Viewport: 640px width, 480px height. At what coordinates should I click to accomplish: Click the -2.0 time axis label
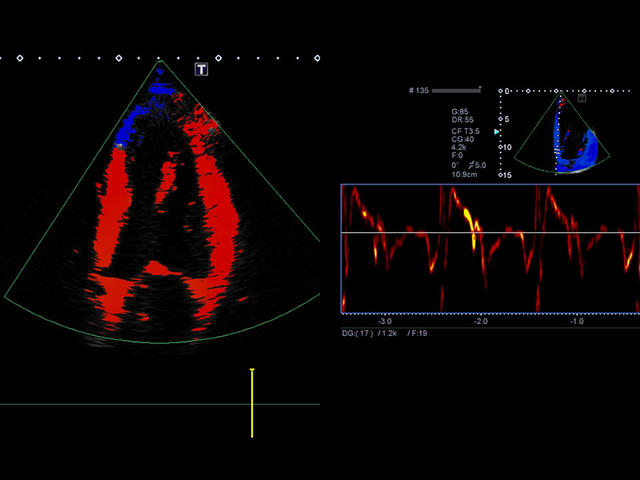click(481, 322)
